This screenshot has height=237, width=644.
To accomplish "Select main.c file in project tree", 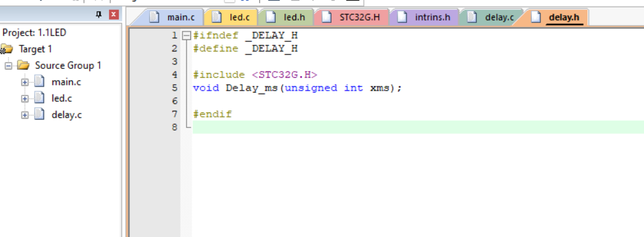I will (66, 82).
